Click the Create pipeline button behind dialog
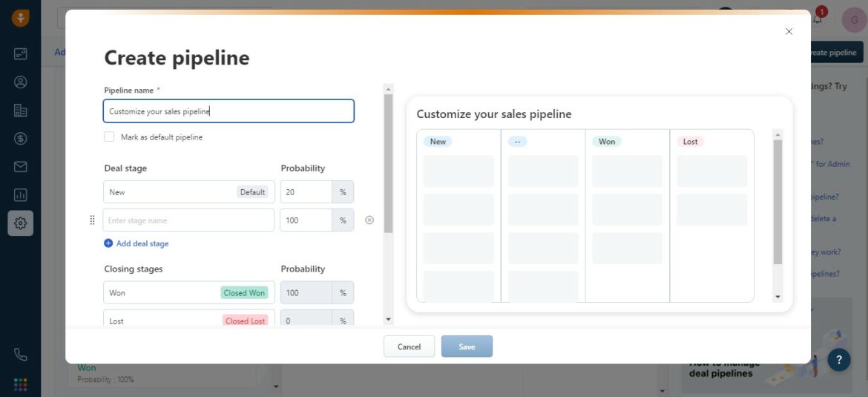The width and height of the screenshot is (868, 397). [837, 53]
